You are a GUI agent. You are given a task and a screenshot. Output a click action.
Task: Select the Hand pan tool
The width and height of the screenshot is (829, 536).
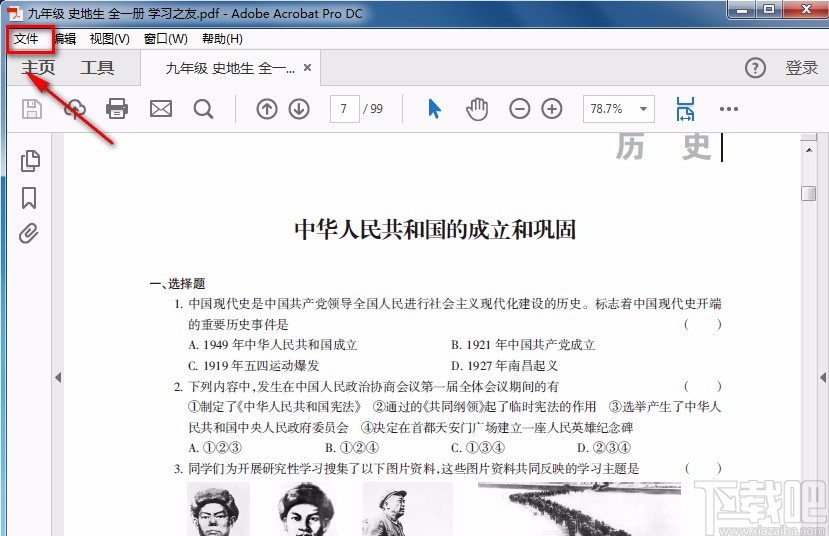[477, 109]
